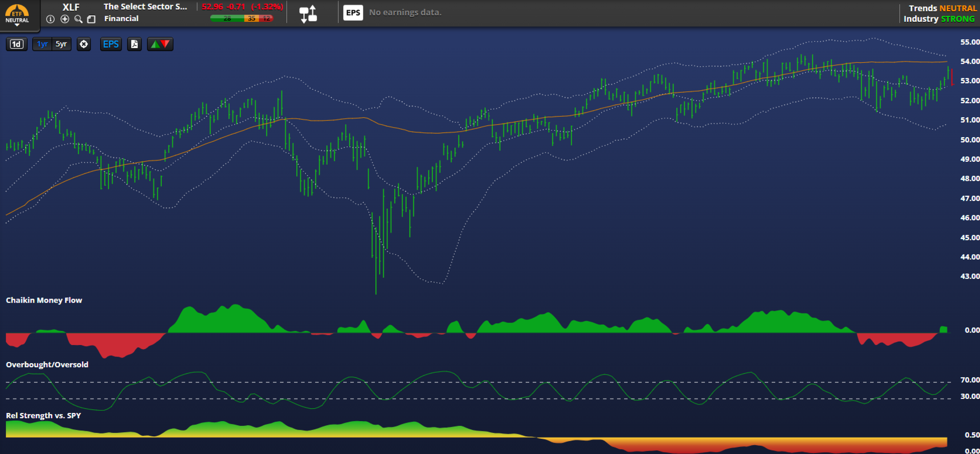Toggle green/red up-down arrows indicator

(x=160, y=44)
